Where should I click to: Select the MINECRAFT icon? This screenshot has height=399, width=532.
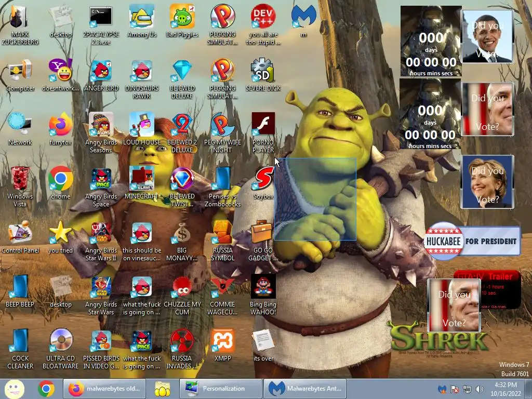point(141,183)
